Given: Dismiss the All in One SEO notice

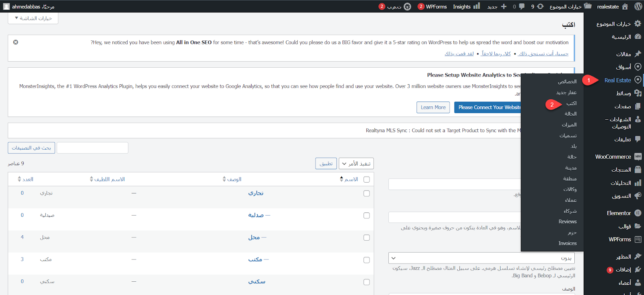Looking at the screenshot, I should click(x=16, y=42).
